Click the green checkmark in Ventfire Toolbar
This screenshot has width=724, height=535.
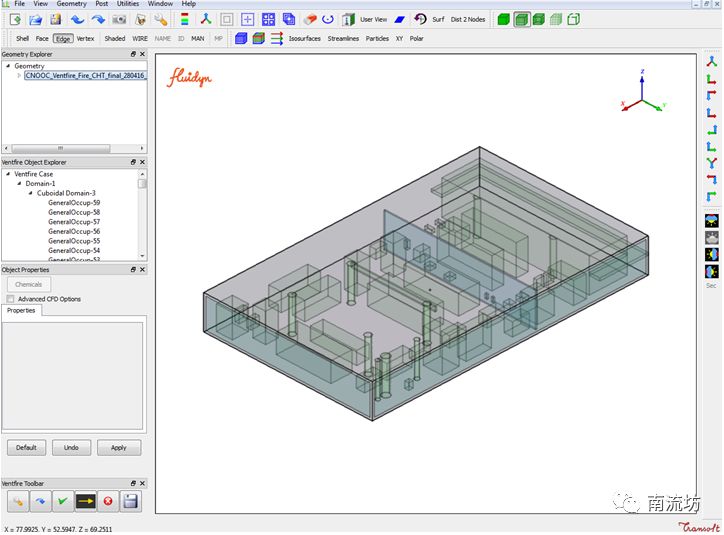click(64, 501)
